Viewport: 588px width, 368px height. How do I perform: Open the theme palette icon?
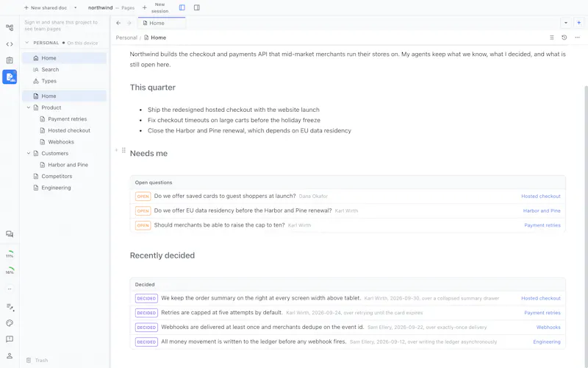tap(10, 323)
